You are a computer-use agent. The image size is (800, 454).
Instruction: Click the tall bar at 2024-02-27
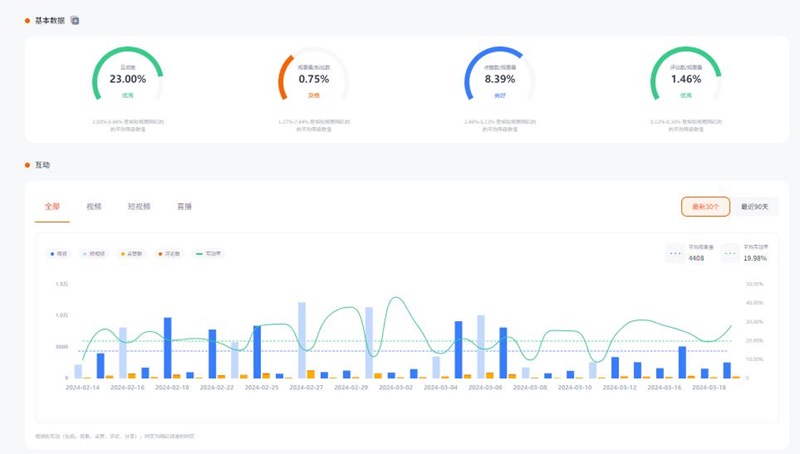pyautogui.click(x=301, y=340)
